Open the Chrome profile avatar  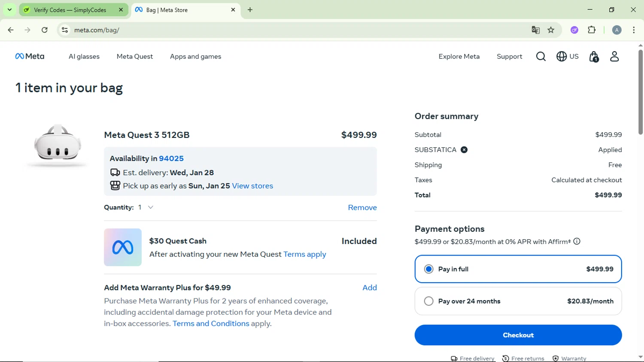click(617, 30)
